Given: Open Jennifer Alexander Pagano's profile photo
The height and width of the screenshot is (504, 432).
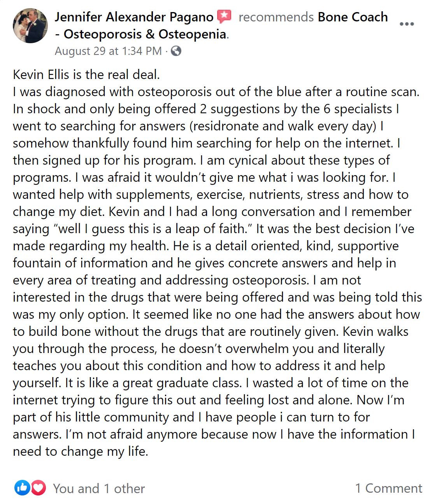Looking at the screenshot, I should click(30, 26).
